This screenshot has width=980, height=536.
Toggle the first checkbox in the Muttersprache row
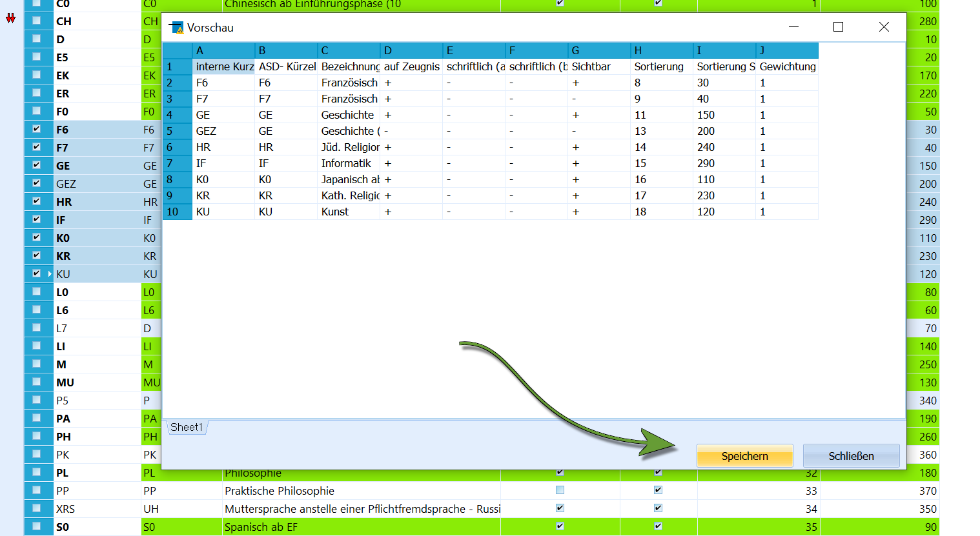click(x=560, y=508)
